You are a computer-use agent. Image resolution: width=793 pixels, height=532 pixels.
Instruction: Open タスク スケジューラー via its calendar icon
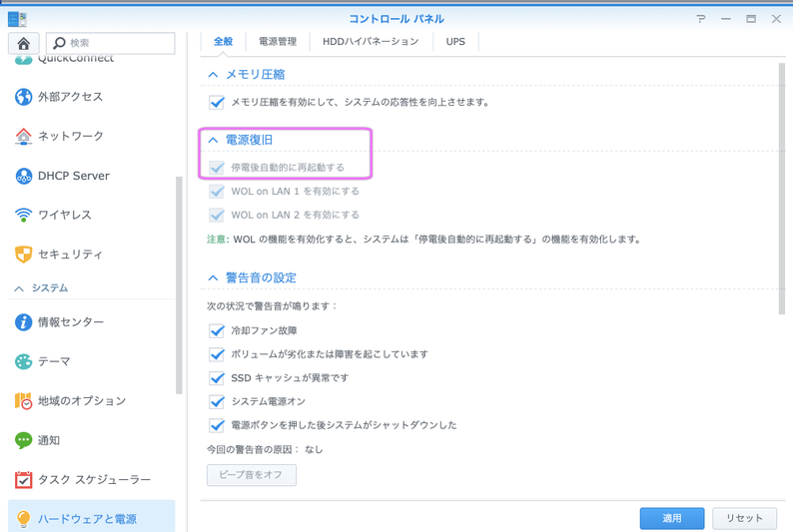(23, 480)
